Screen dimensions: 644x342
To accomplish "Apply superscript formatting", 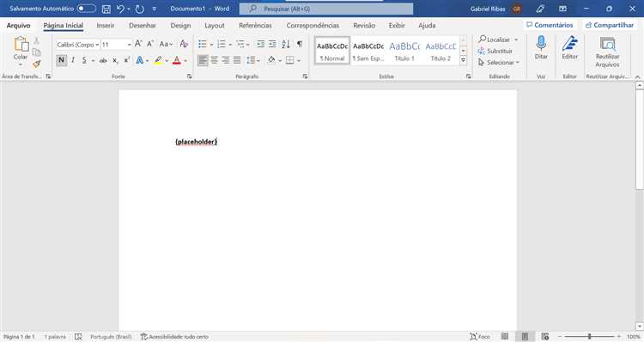I will pos(127,60).
